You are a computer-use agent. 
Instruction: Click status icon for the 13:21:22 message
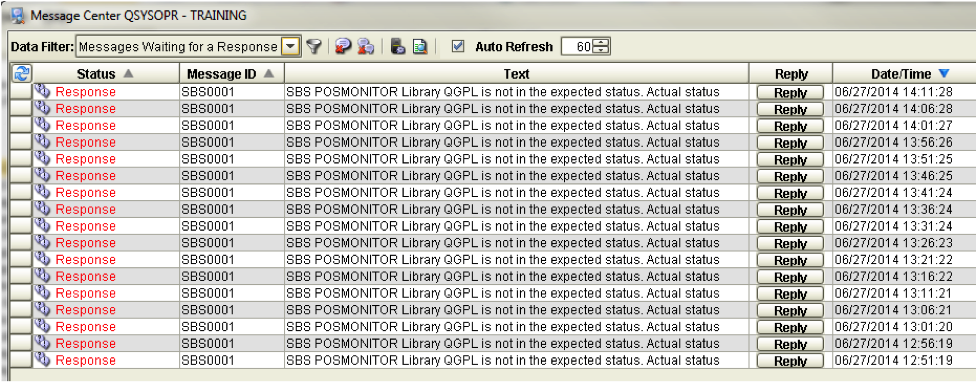pyautogui.click(x=42, y=259)
